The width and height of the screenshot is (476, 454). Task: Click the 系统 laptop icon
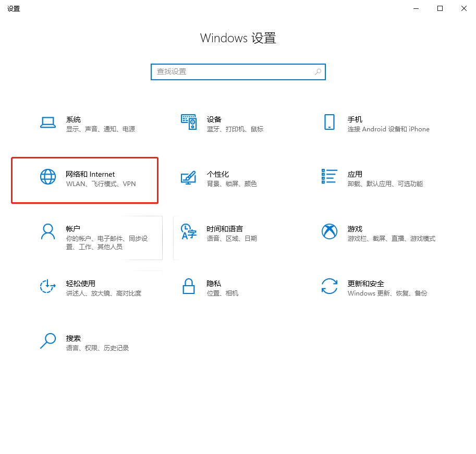pyautogui.click(x=48, y=122)
